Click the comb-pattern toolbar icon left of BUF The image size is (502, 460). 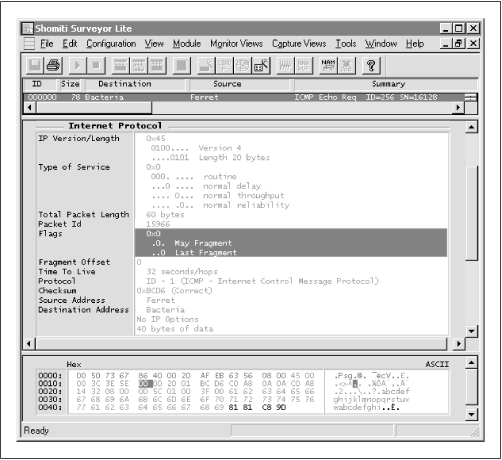click(x=285, y=65)
